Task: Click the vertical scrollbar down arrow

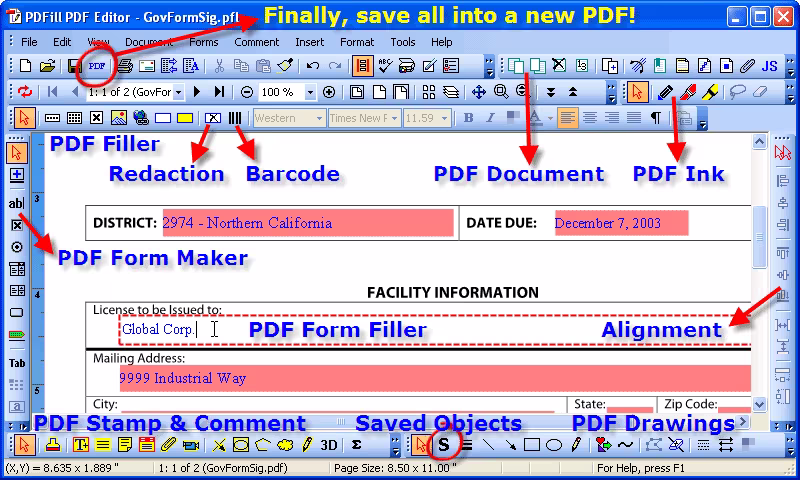Action: click(x=759, y=405)
